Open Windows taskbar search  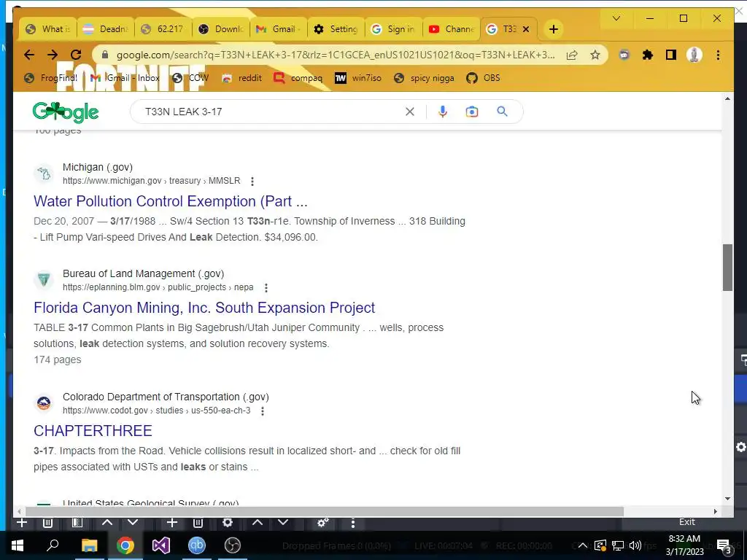[x=53, y=545]
